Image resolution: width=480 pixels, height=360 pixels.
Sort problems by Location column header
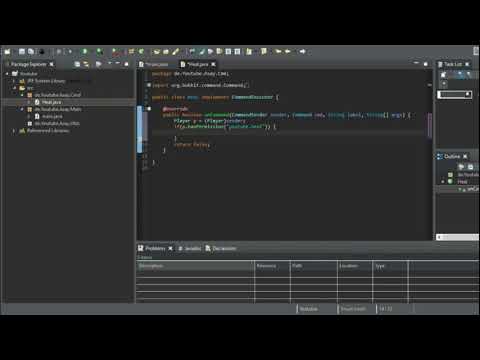(x=355, y=266)
